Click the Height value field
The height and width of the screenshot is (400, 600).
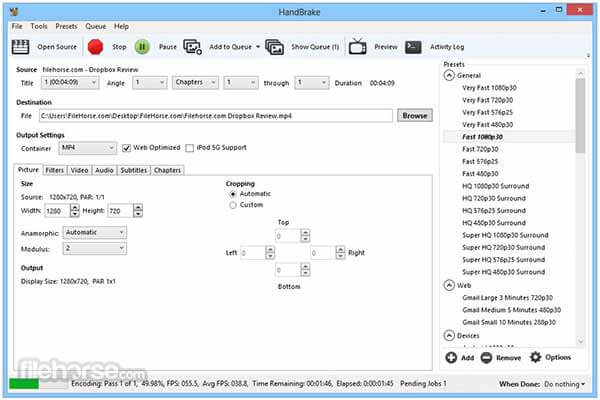120,211
